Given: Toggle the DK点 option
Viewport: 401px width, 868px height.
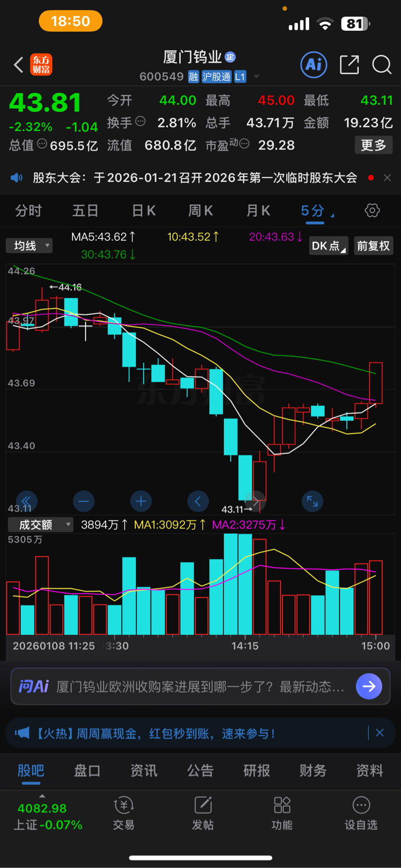Looking at the screenshot, I should (328, 245).
